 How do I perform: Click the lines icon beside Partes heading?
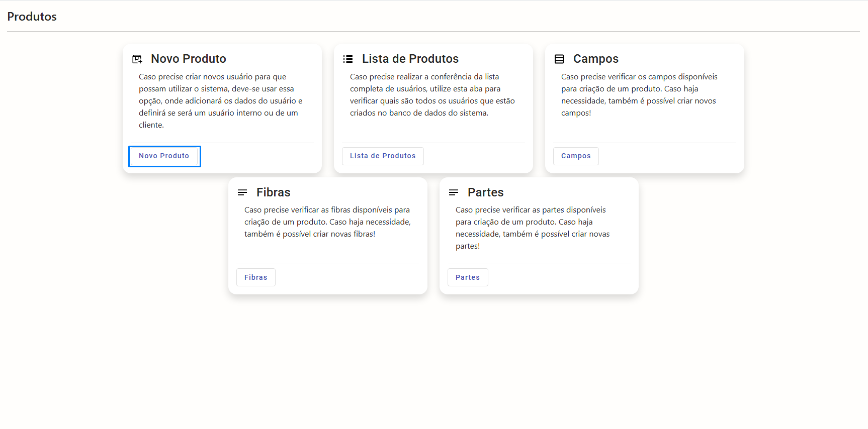click(x=454, y=192)
